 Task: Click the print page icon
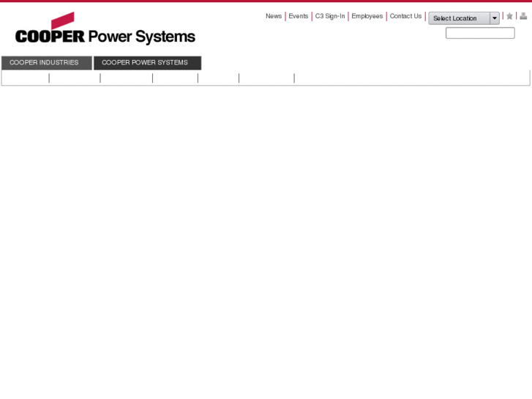coord(523,16)
